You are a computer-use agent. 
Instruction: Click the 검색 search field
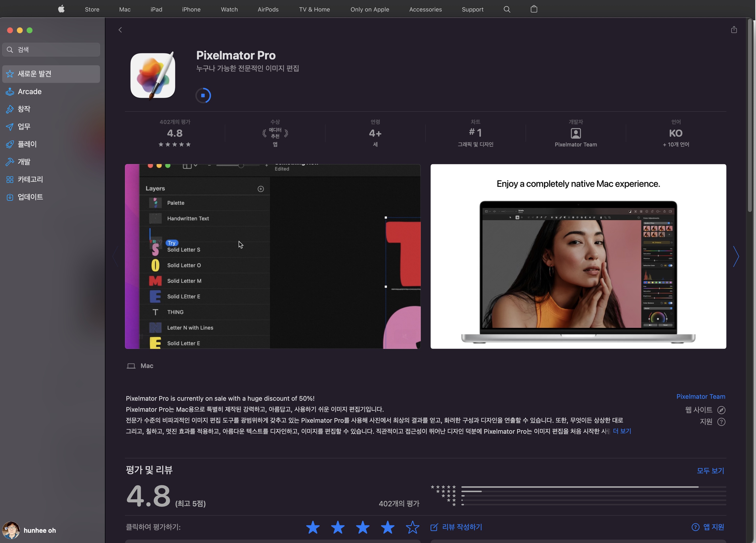pyautogui.click(x=51, y=50)
